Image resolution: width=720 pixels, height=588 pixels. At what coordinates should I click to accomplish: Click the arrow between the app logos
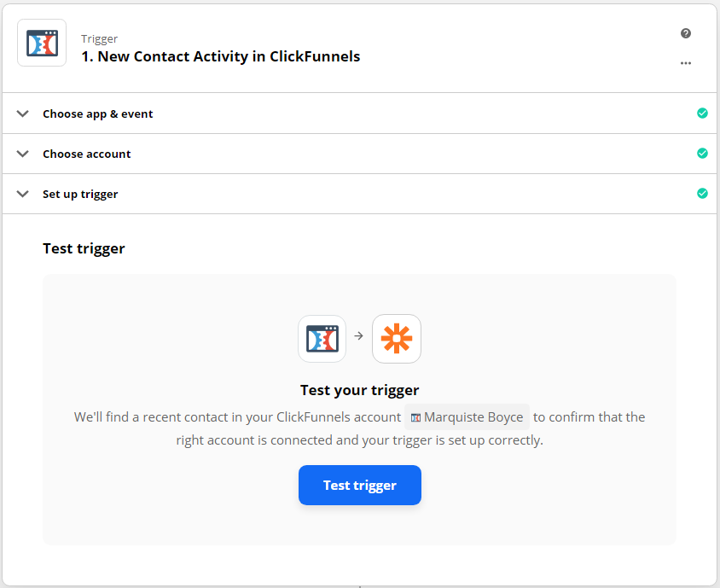point(359,336)
